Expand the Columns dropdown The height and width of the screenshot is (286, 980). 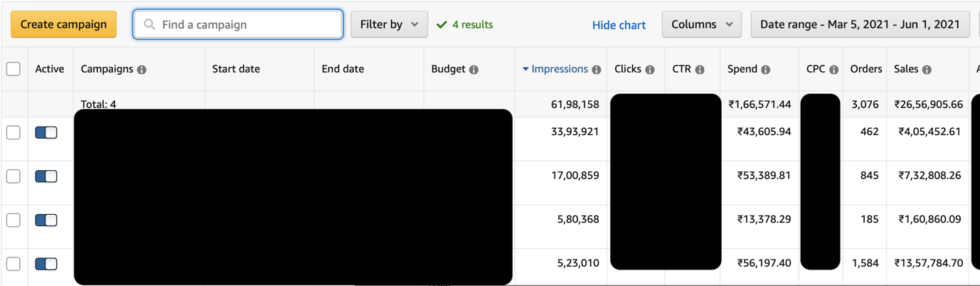pos(701,24)
